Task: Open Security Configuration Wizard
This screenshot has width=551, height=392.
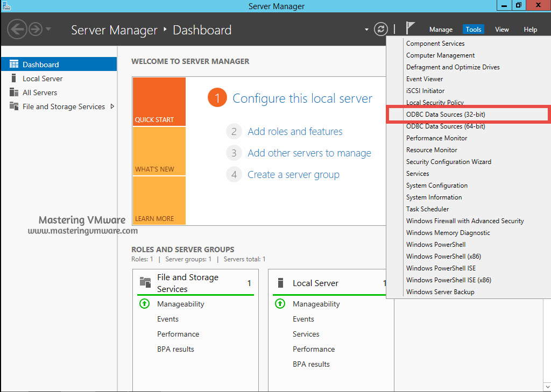Action: click(x=448, y=162)
